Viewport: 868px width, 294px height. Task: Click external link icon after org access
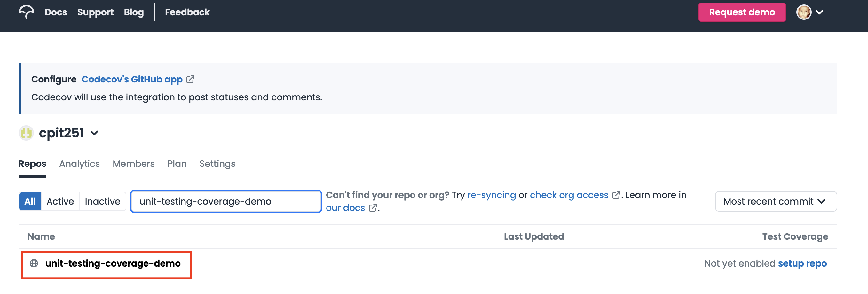(616, 195)
